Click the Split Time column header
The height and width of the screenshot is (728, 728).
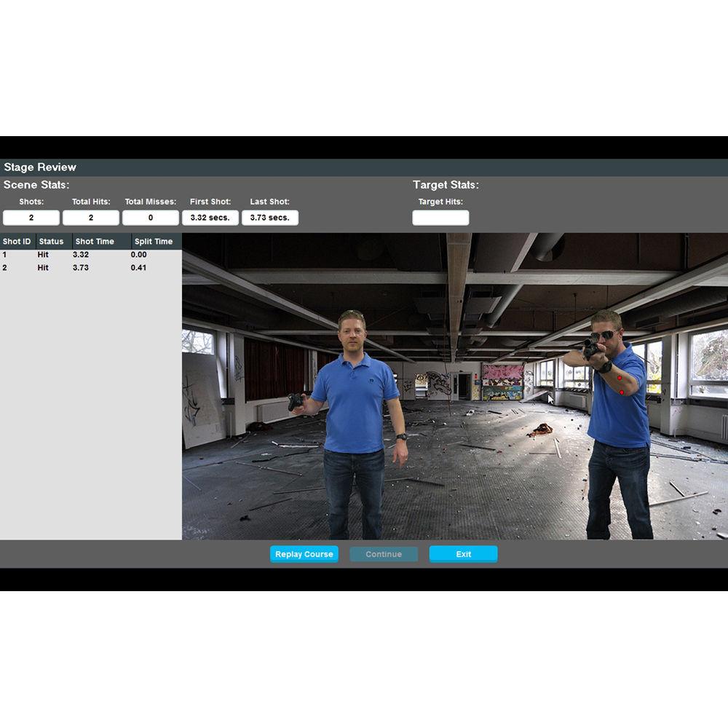point(154,242)
